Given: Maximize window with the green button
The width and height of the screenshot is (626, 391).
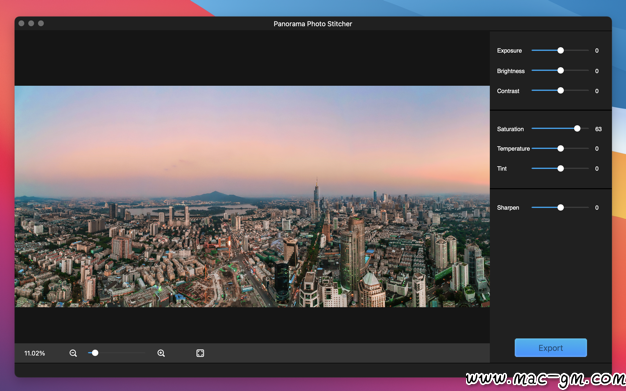Looking at the screenshot, I should click(41, 23).
